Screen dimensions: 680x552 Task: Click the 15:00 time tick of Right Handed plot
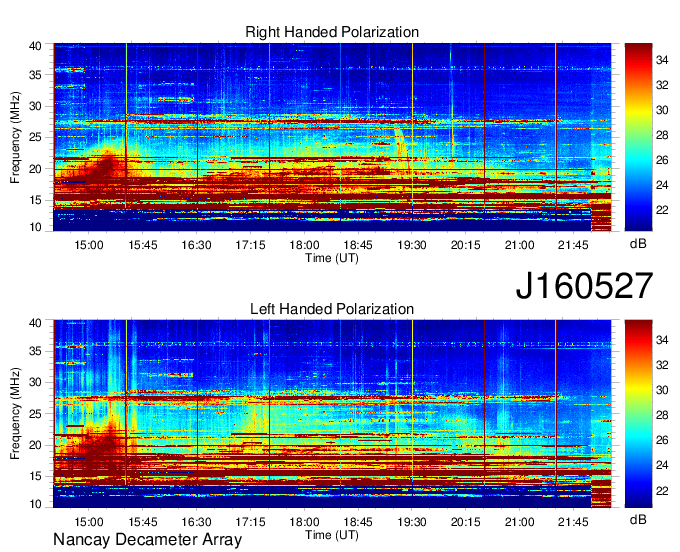88,245
